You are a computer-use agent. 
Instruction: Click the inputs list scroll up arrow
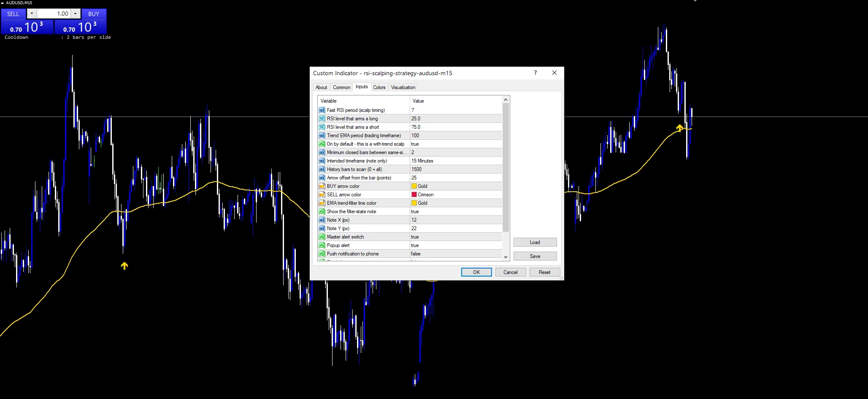coord(506,100)
